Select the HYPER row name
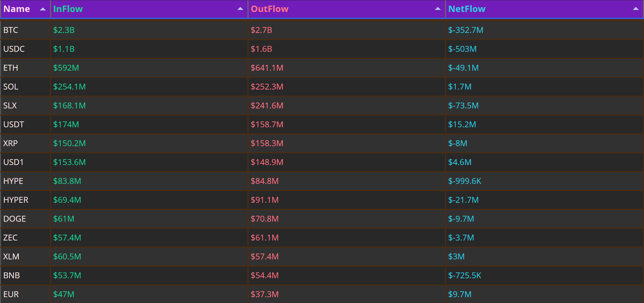The width and height of the screenshot is (644, 303). pos(16,200)
